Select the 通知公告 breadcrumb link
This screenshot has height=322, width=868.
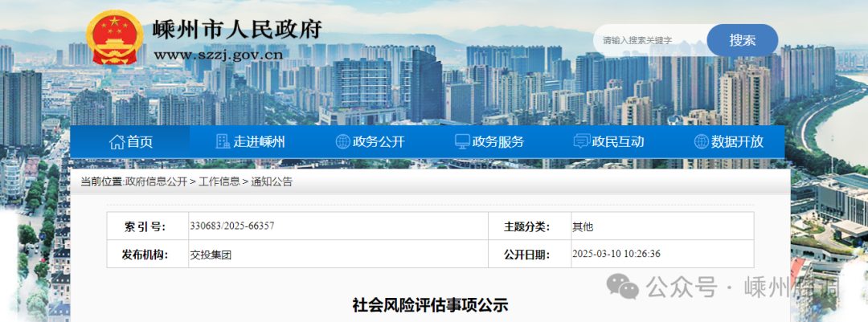coord(272,181)
